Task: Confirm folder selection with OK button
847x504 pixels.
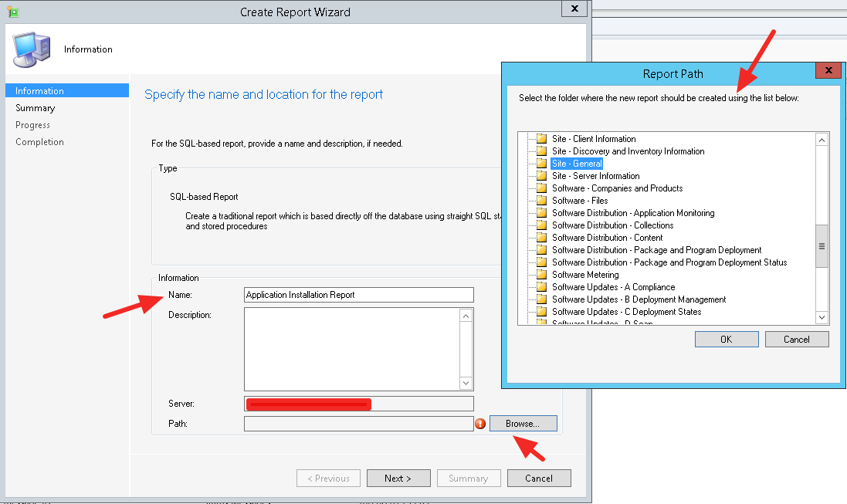Action: point(726,340)
